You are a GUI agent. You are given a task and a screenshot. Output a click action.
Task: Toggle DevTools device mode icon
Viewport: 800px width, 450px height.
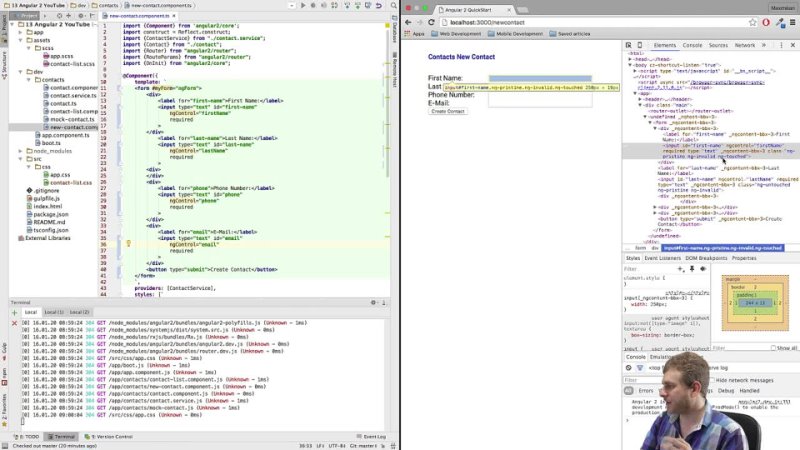640,45
